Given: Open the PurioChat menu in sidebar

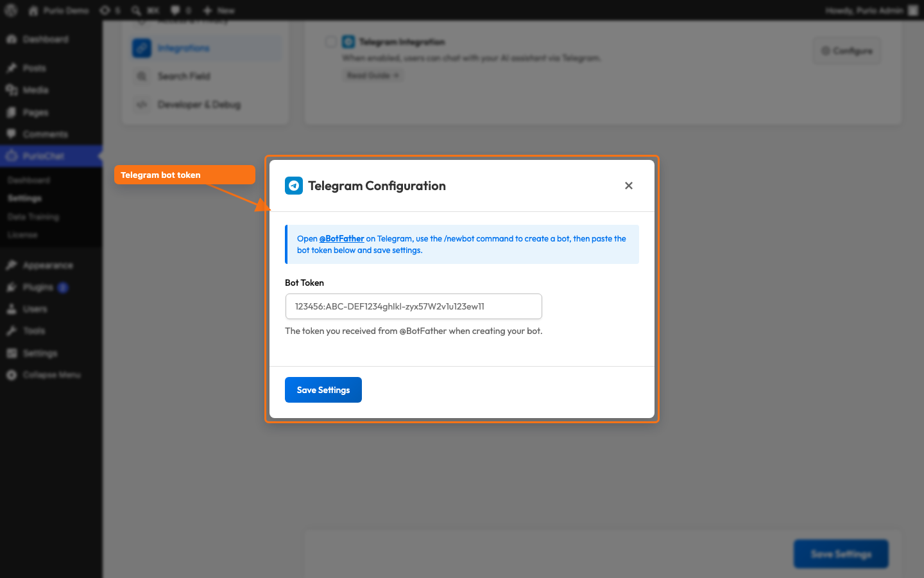Looking at the screenshot, I should 51,156.
